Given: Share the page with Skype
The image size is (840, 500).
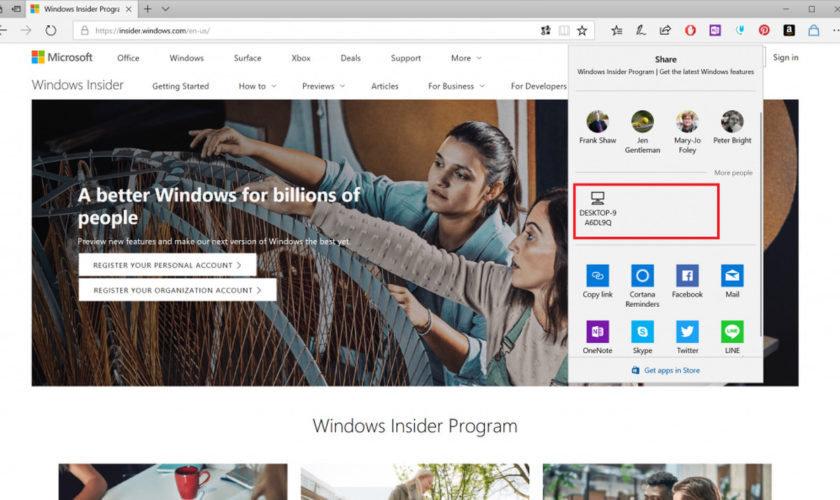Looking at the screenshot, I should pos(642,333).
